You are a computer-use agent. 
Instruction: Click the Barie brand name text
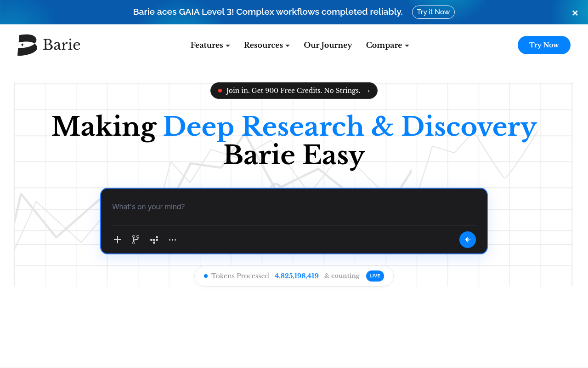[62, 45]
